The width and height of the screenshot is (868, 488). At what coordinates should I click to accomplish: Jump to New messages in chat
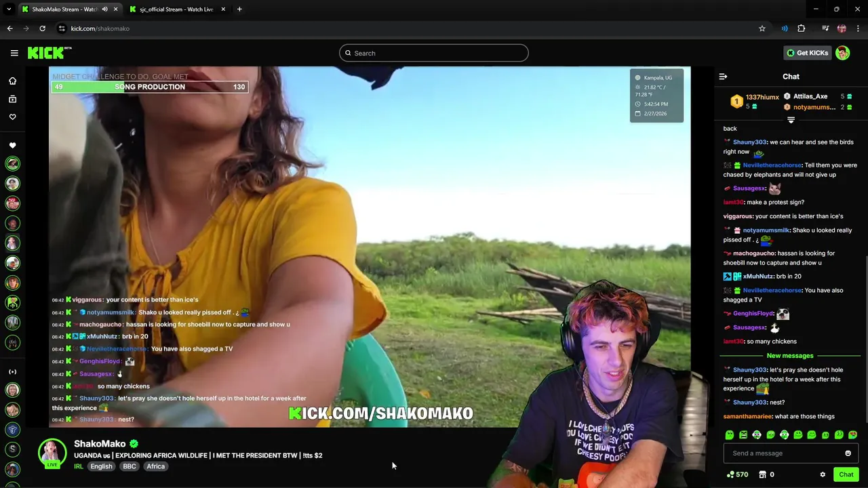(790, 356)
